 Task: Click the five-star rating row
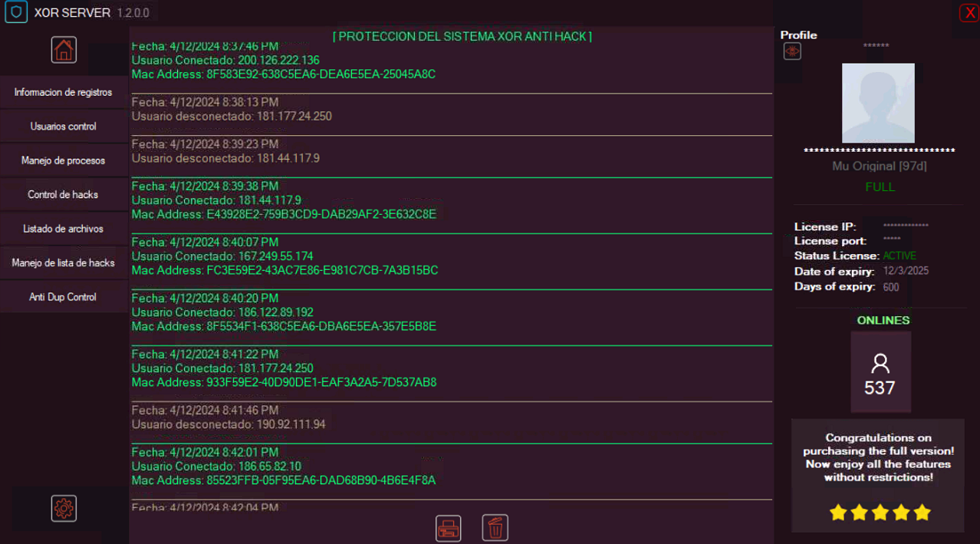click(x=880, y=513)
